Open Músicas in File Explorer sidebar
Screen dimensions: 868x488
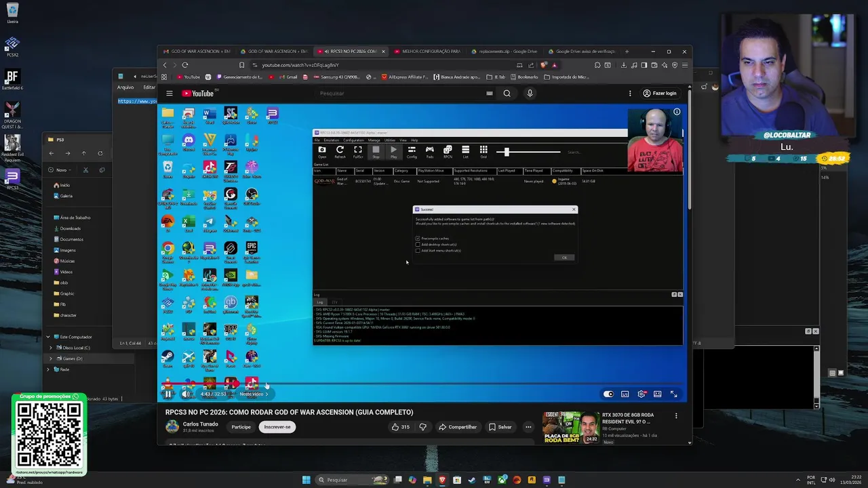(64, 261)
